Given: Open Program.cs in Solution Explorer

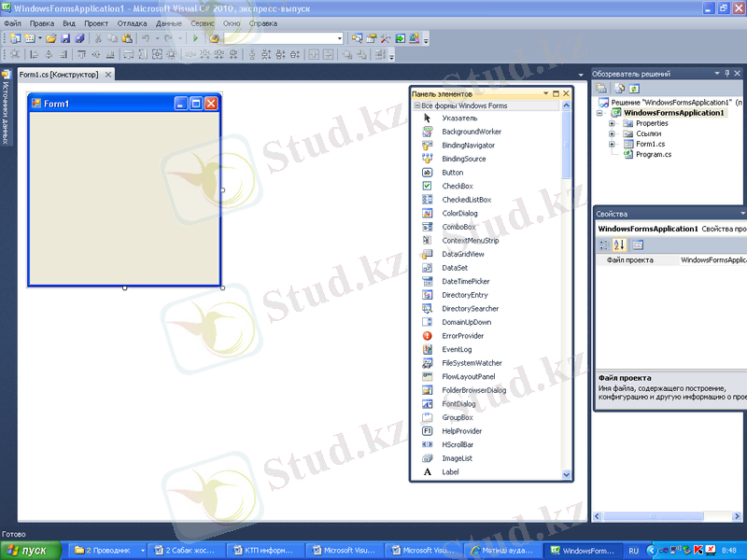Looking at the screenshot, I should point(653,154).
